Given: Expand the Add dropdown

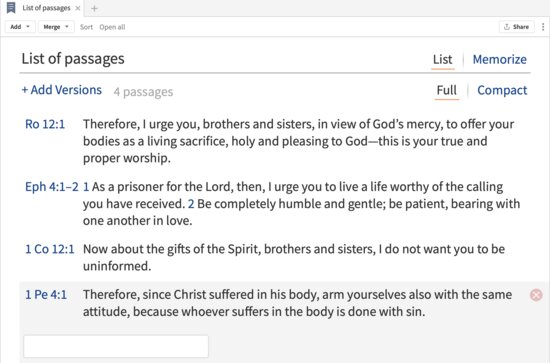Looking at the screenshot, I should (20, 27).
